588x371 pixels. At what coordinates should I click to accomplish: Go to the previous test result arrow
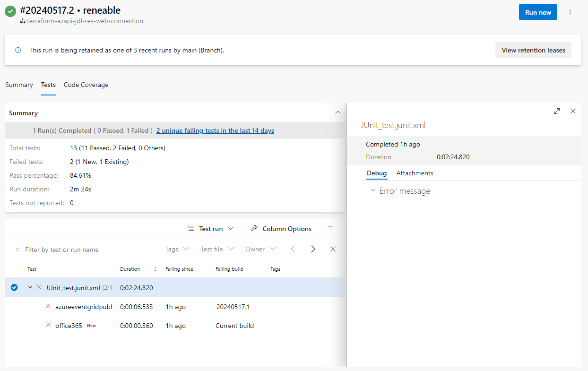pos(293,249)
